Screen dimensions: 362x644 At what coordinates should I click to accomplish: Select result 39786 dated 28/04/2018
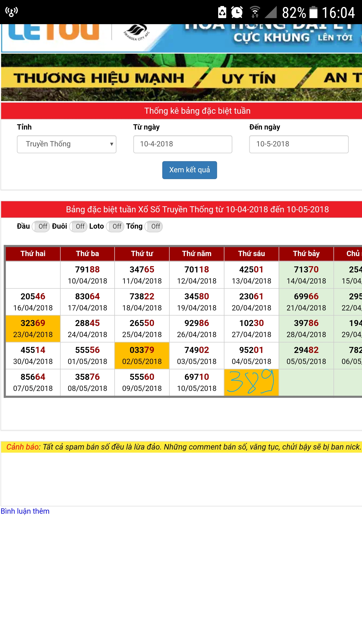coord(306,329)
